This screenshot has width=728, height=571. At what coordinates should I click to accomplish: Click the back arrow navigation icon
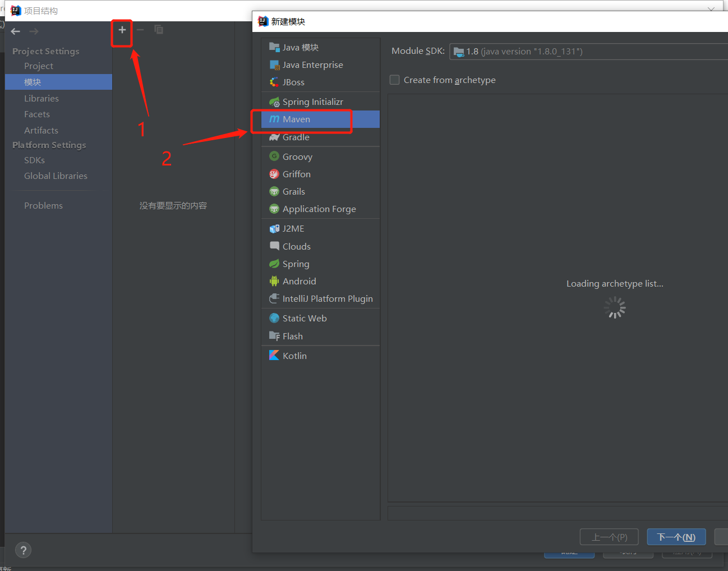[16, 31]
